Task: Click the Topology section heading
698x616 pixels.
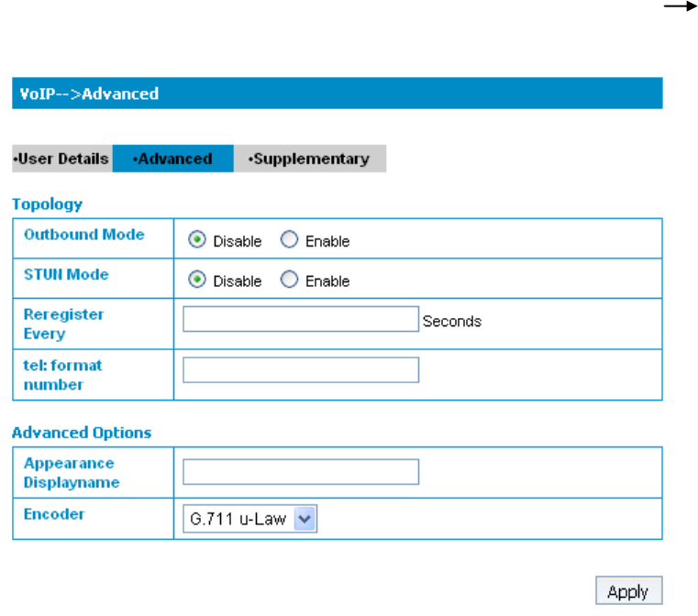Action: pos(47,204)
